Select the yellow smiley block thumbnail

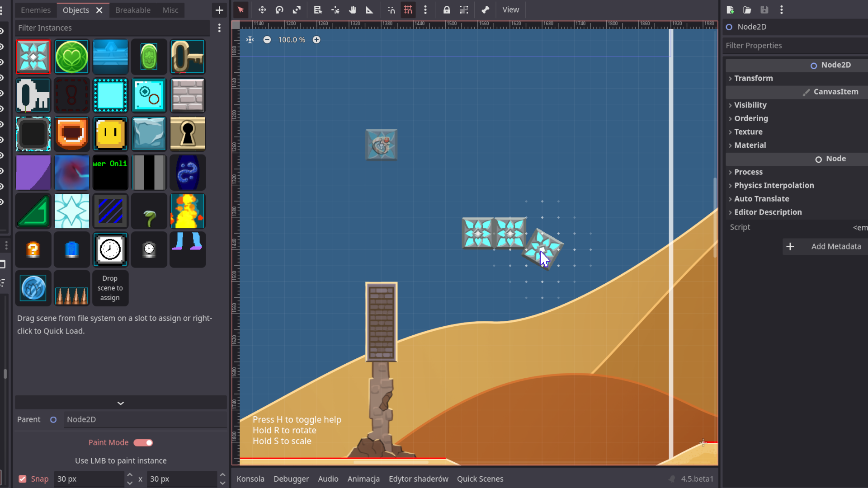110,134
